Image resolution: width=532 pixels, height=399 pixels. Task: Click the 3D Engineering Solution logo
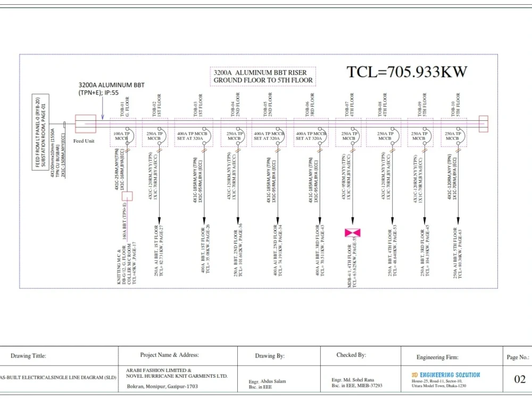[x=446, y=375]
